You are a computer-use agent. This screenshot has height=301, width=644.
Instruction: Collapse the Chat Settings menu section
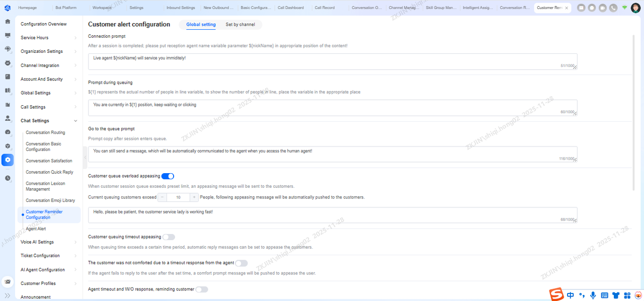coord(75,121)
